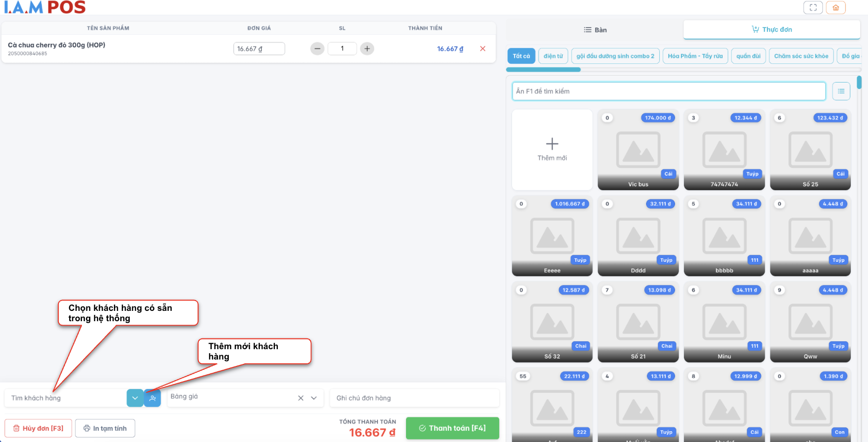
Task: Clear the Bảng giá selection
Action: [x=300, y=398]
